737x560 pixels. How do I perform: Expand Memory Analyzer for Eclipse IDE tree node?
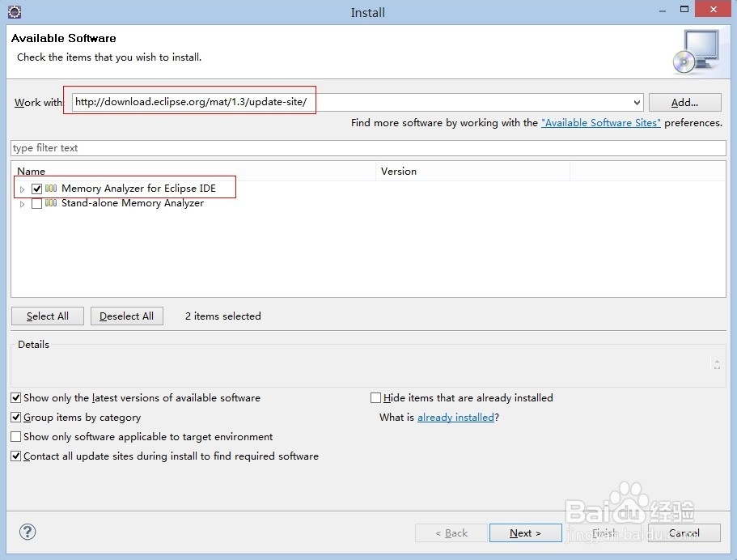(22, 189)
